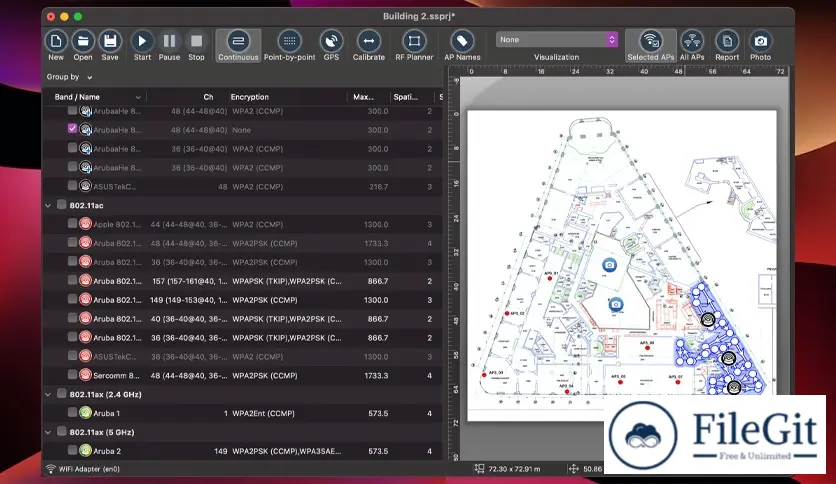836x484 pixels.
Task: Click the Aruba 2 green AP icon
Action: 85,451
